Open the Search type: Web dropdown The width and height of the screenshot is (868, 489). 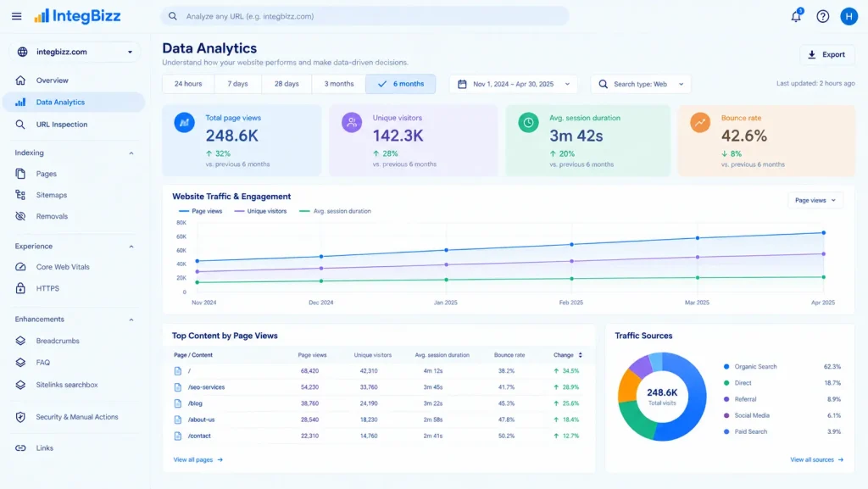pos(641,84)
